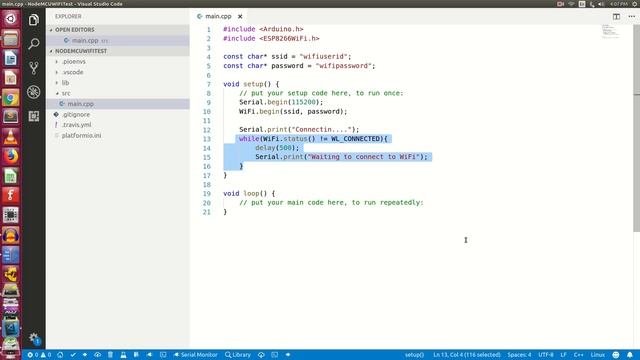Click the first cloud icon next to the trash icon
640x360 pixels.
tap(98, 355)
